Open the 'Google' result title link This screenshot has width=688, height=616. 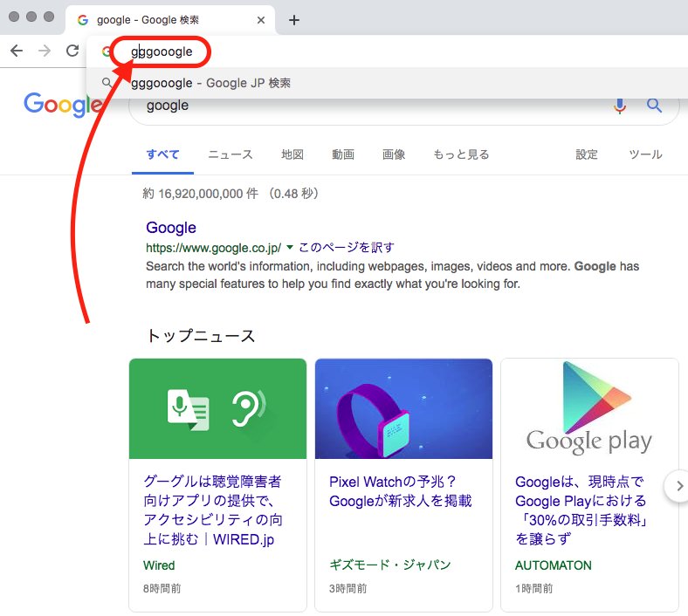click(x=170, y=228)
